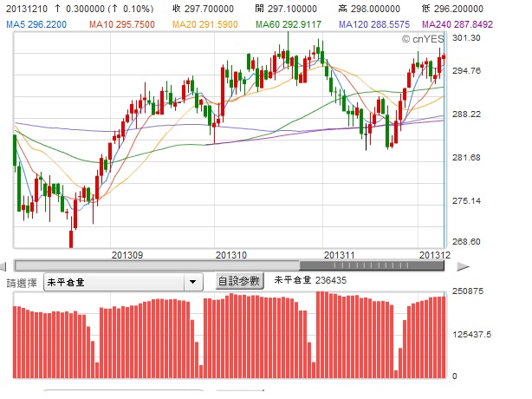Click the 301.30 price axis label
The height and width of the screenshot is (399, 532).
pyautogui.click(x=466, y=37)
